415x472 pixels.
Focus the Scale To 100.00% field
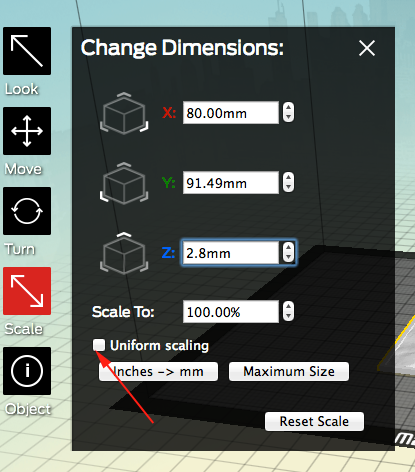click(231, 312)
